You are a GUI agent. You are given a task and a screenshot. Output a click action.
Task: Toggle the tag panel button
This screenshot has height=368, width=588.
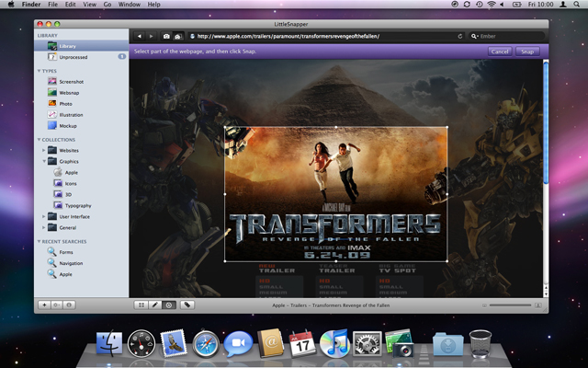point(187,305)
